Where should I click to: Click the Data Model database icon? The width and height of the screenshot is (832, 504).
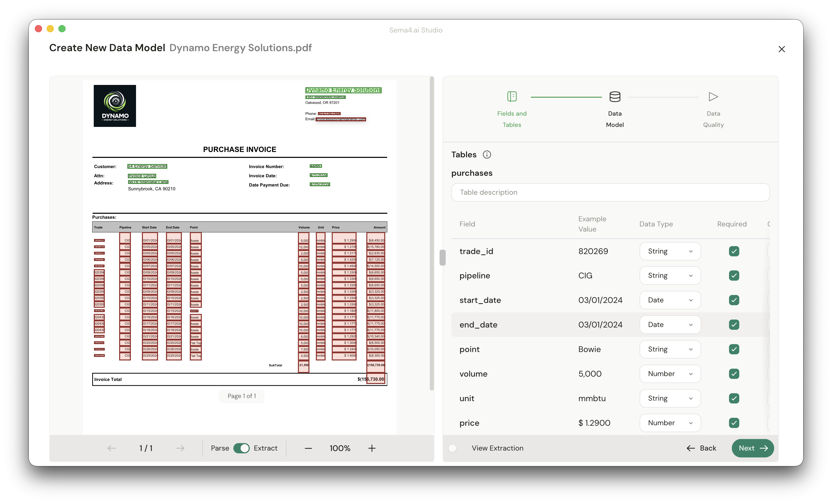click(615, 96)
